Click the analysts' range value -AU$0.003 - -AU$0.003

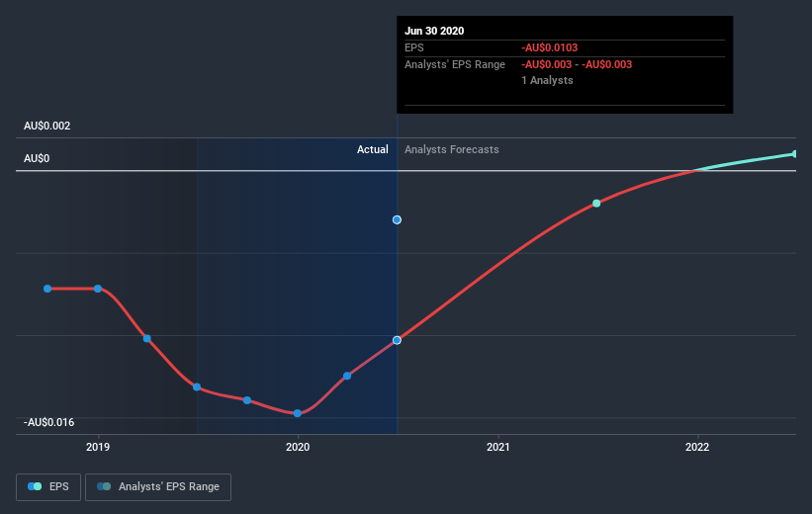point(577,64)
